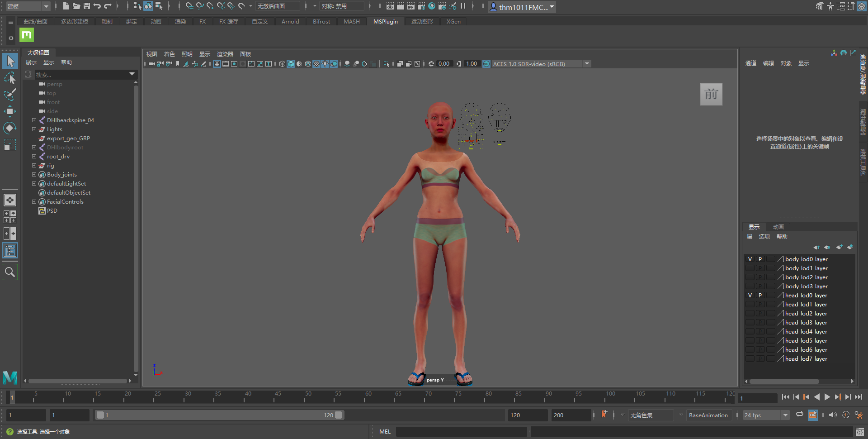Select the PSD node in outliner

pos(52,211)
